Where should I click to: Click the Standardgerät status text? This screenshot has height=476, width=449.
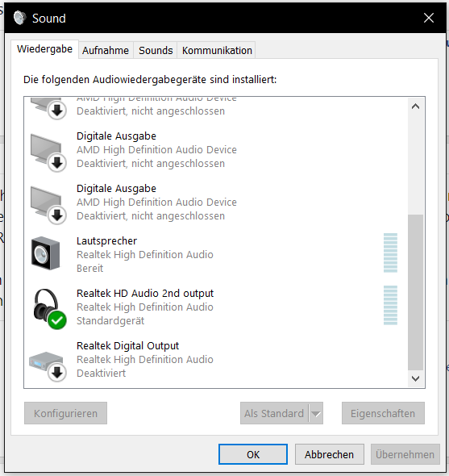coord(110,321)
